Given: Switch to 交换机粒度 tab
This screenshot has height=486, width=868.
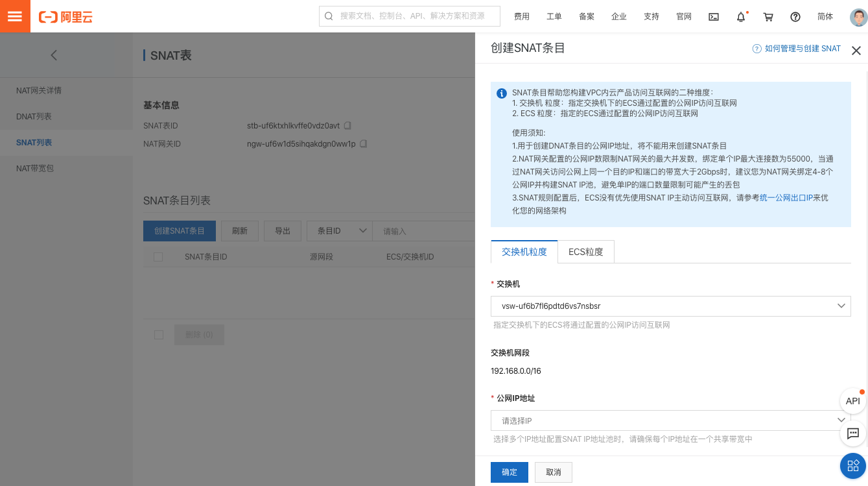Looking at the screenshot, I should click(x=524, y=252).
